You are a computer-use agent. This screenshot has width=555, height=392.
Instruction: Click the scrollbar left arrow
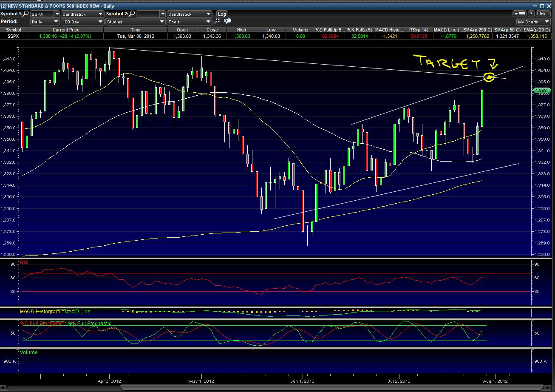pos(3,387)
